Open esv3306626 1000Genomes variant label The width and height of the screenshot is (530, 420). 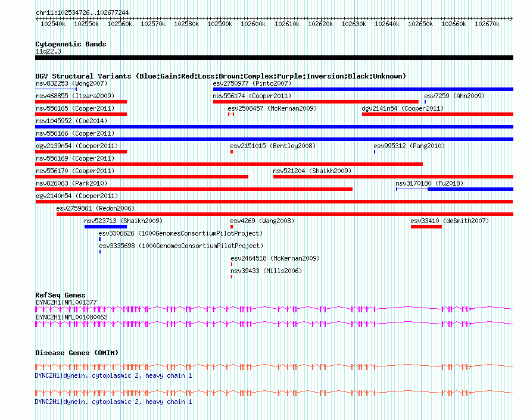[x=180, y=233]
